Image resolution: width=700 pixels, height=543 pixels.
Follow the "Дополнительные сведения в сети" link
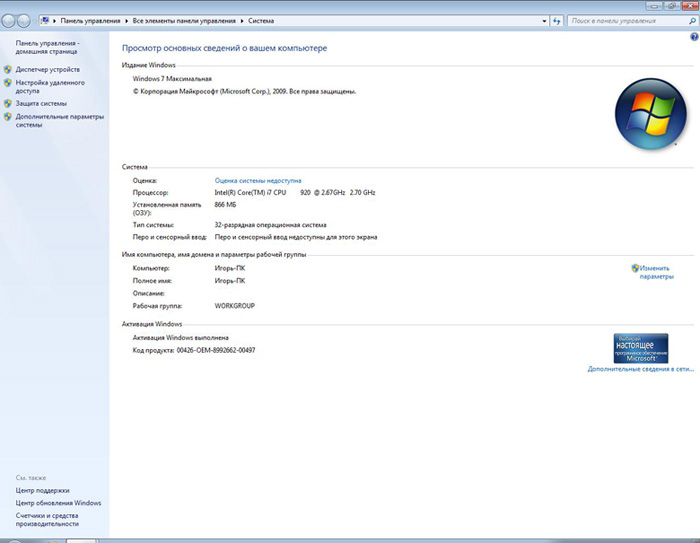(x=640, y=369)
